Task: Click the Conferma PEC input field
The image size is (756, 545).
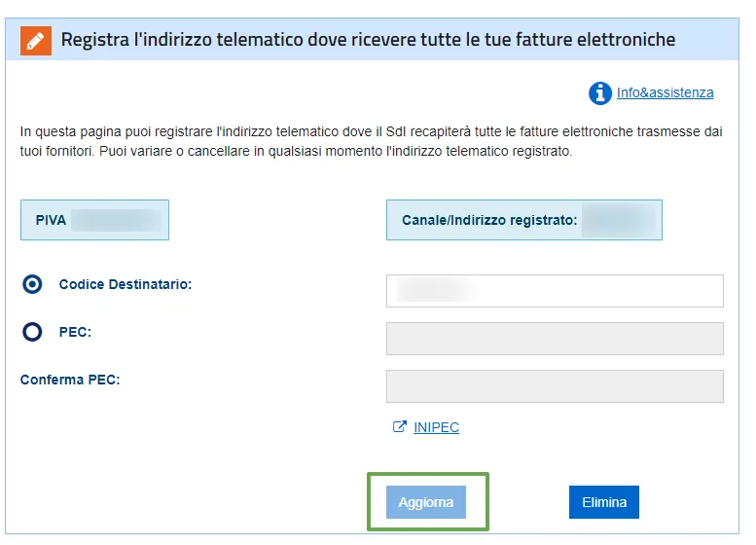Action: pyautogui.click(x=555, y=386)
